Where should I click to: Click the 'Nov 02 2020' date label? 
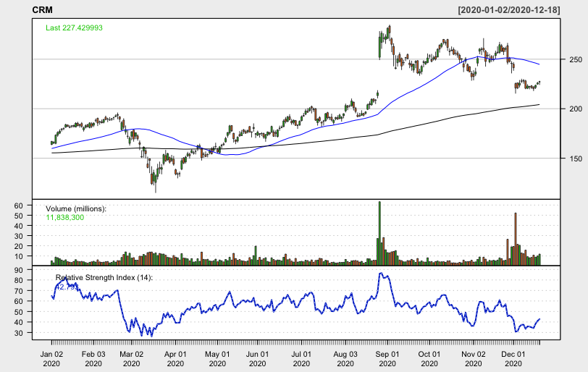coord(474,359)
